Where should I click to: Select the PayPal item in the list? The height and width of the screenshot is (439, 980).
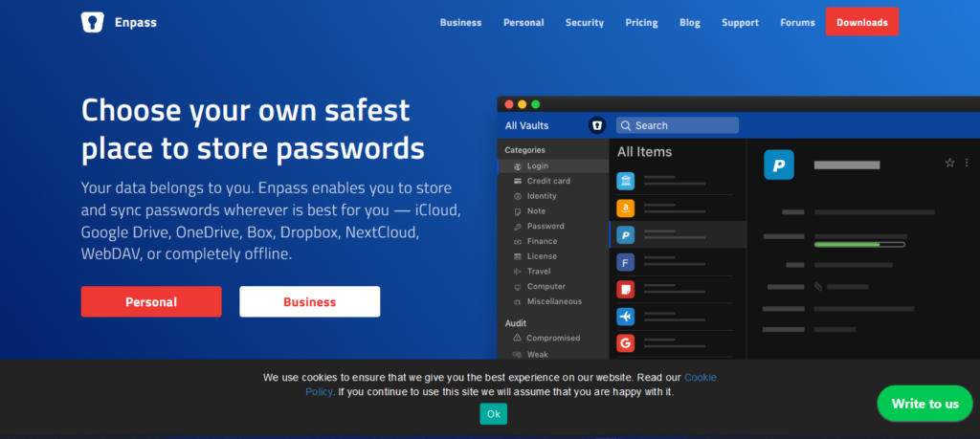pos(678,234)
